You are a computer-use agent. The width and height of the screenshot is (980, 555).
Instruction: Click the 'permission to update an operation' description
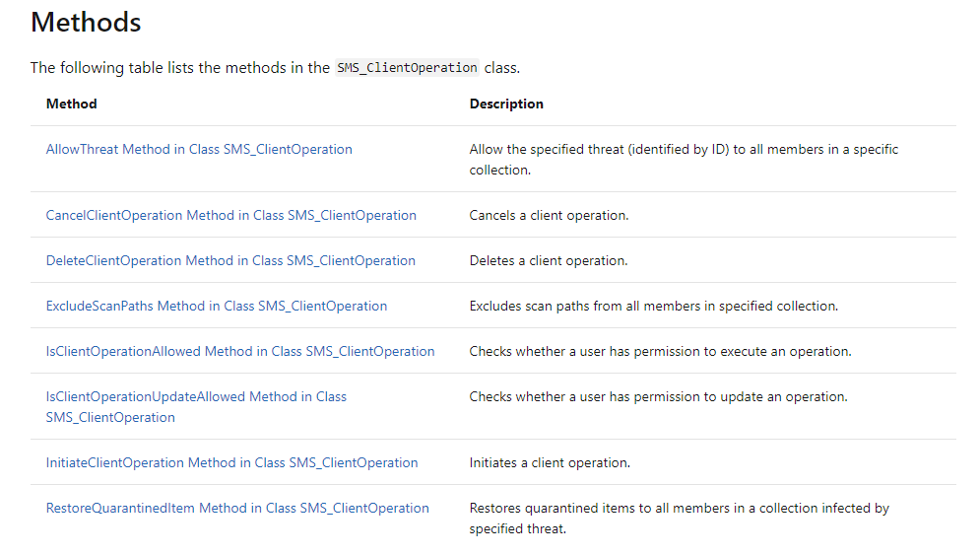[658, 396]
